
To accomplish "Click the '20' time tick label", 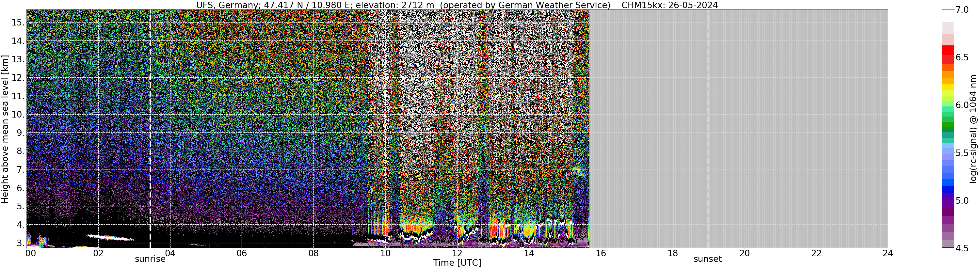I will click(744, 253).
